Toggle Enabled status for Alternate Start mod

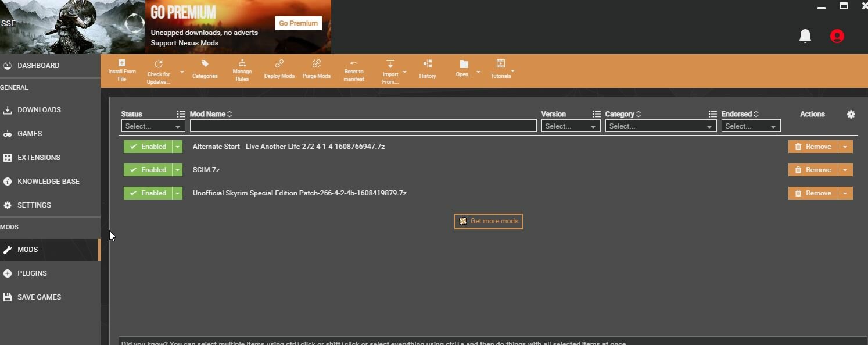pyautogui.click(x=148, y=147)
